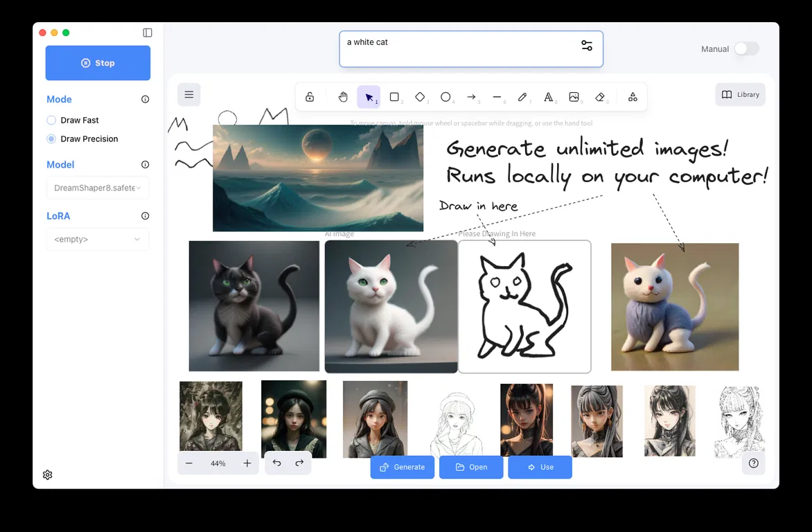The image size is (812, 532).
Task: Zoom in with the plus button
Action: pos(247,463)
